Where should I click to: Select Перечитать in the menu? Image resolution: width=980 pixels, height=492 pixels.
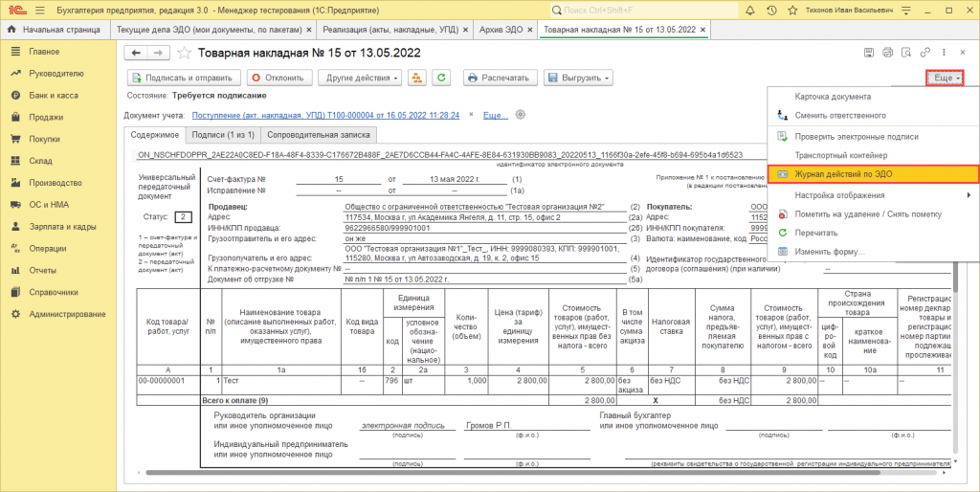[x=873, y=233]
